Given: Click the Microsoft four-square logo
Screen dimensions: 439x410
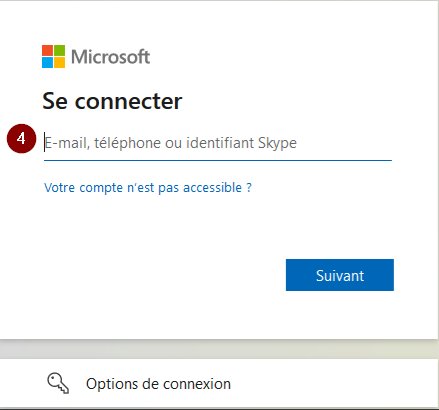Looking at the screenshot, I should (x=53, y=56).
